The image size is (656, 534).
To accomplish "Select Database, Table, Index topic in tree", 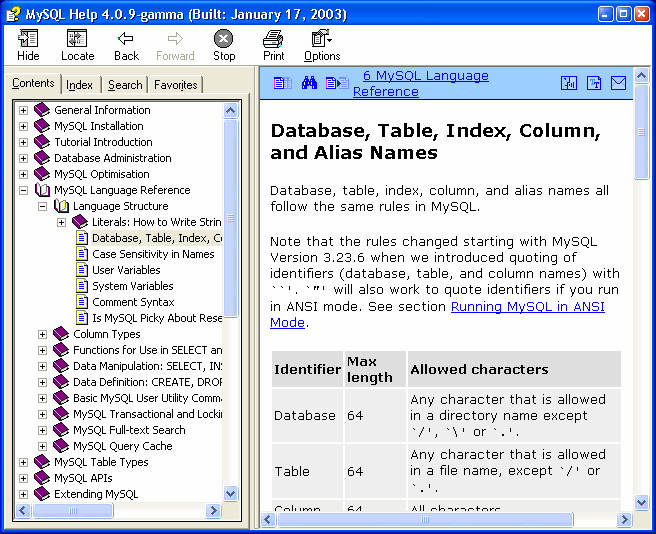I will [157, 238].
